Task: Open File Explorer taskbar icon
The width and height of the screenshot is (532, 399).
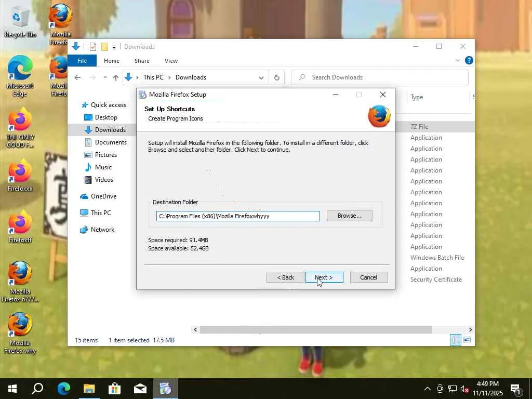Action: click(x=89, y=389)
